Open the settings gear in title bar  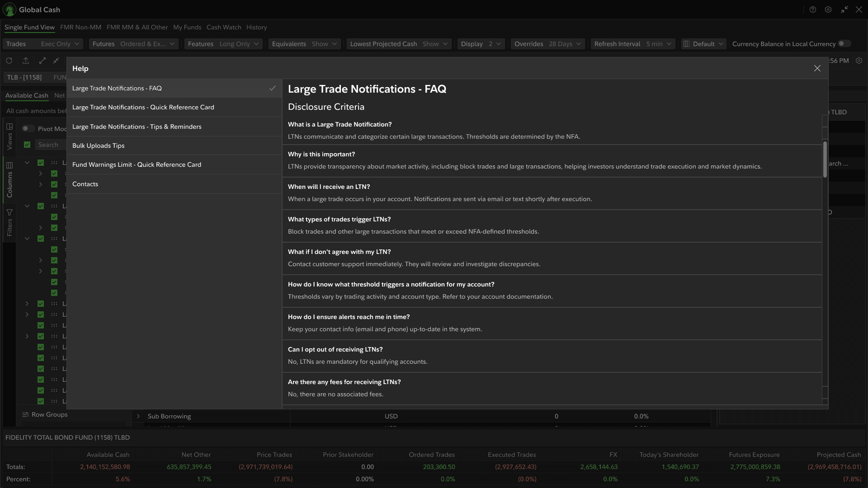828,9
